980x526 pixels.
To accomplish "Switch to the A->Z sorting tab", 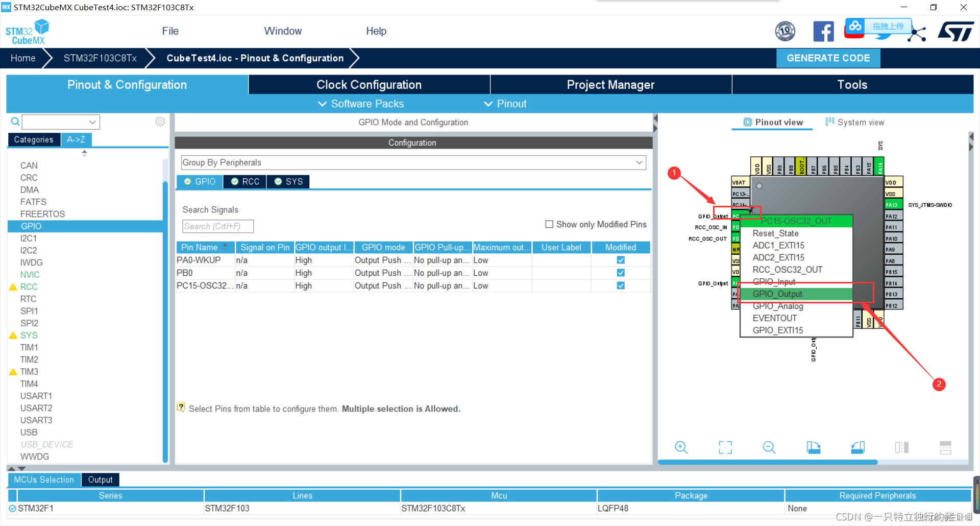I will (x=76, y=139).
